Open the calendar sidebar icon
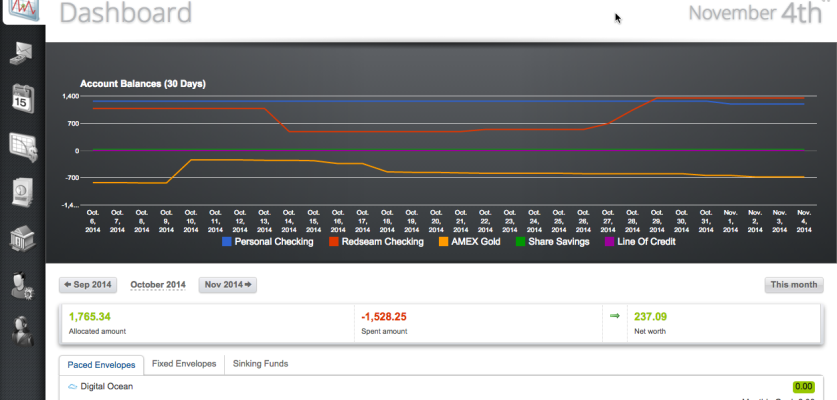Screen dimensions: 837x400 click(x=23, y=99)
